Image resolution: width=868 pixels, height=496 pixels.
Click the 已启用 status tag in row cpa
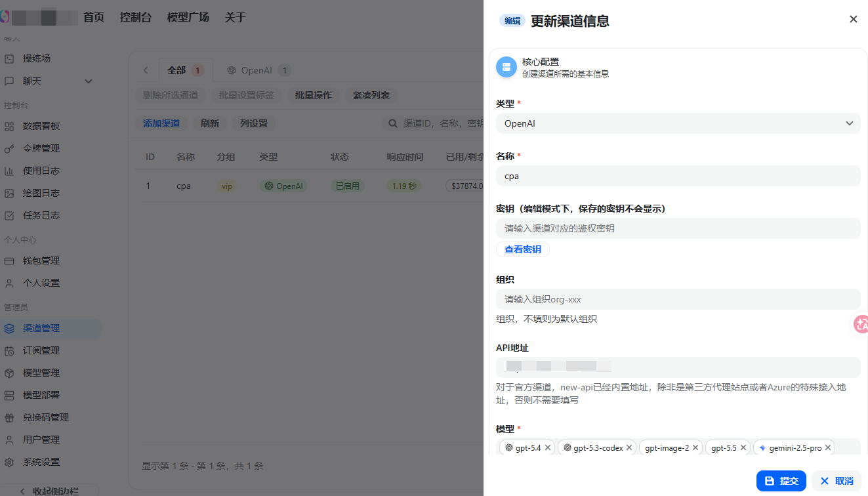[x=347, y=186]
